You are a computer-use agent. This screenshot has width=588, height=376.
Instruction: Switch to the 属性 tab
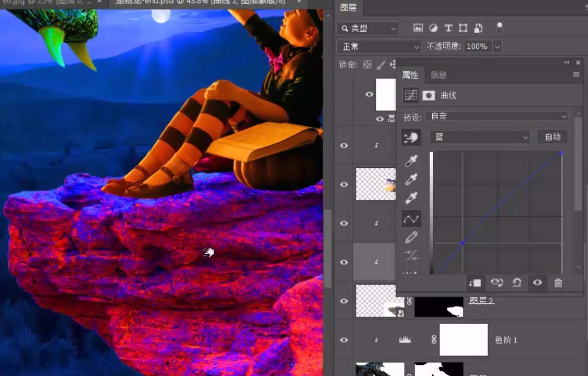tap(410, 75)
